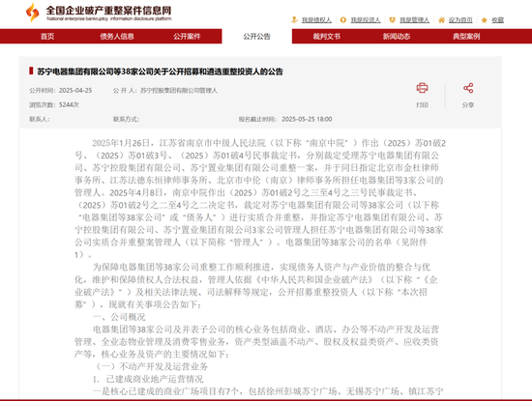The image size is (532, 401).
Task: Click the paragraph starting 为保障电器集团等38家公司
Action: (256, 286)
